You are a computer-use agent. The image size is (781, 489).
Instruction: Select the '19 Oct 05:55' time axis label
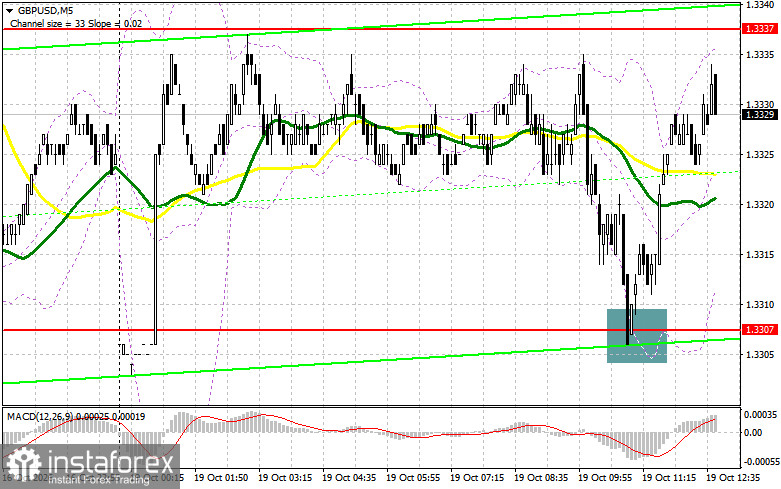(x=413, y=478)
